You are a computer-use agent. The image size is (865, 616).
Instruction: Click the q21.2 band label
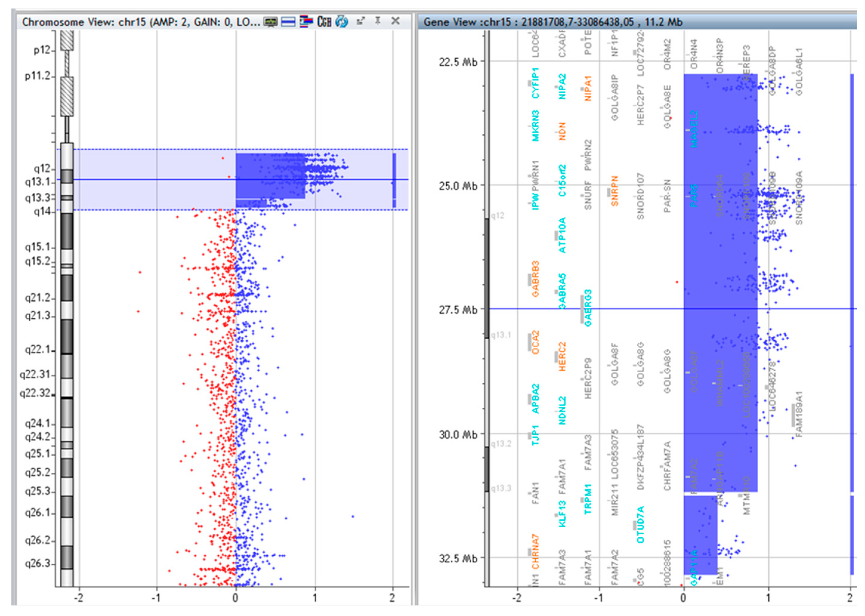coord(38,298)
